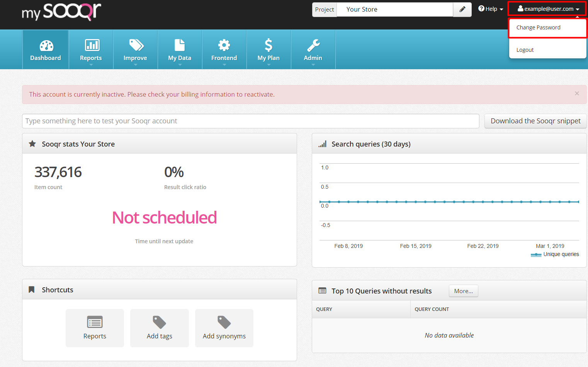Click the Improve tags icon
The image size is (588, 367).
136,45
